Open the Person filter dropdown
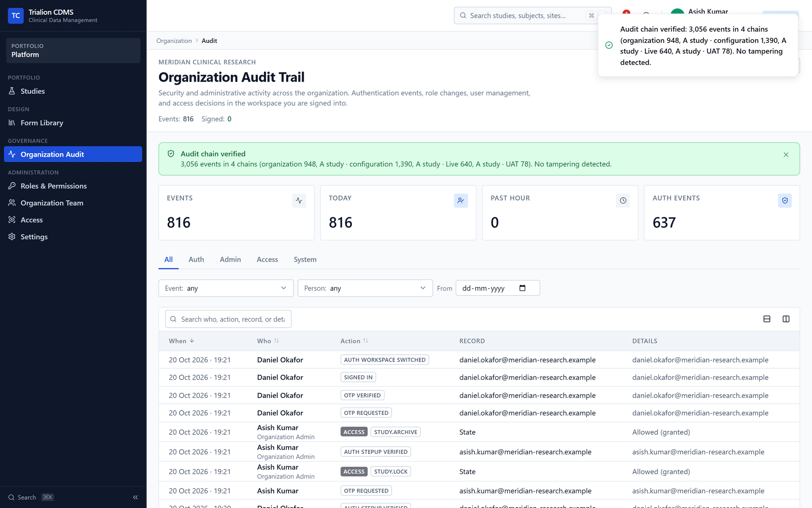 tap(365, 288)
